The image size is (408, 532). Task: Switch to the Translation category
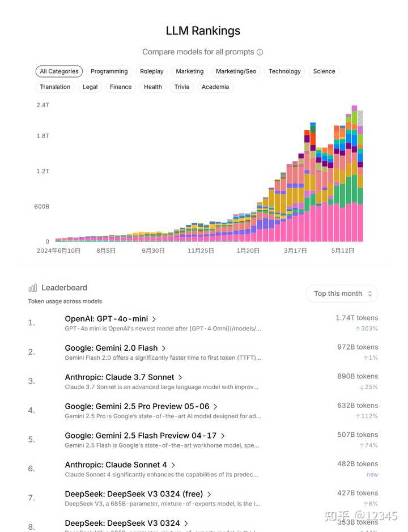(55, 87)
